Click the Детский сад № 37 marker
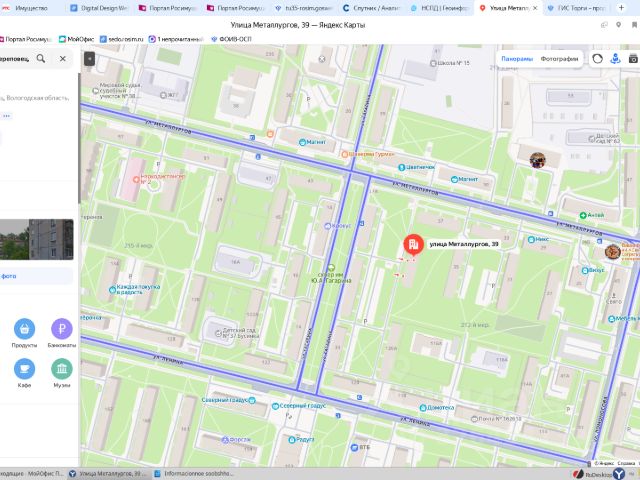Image resolution: width=640 pixels, height=480 pixels. coord(218,333)
